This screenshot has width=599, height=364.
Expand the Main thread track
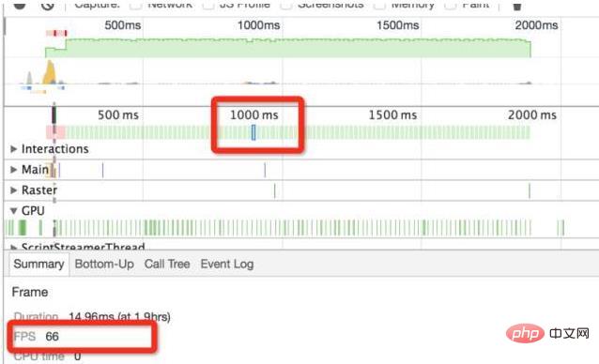(x=14, y=170)
